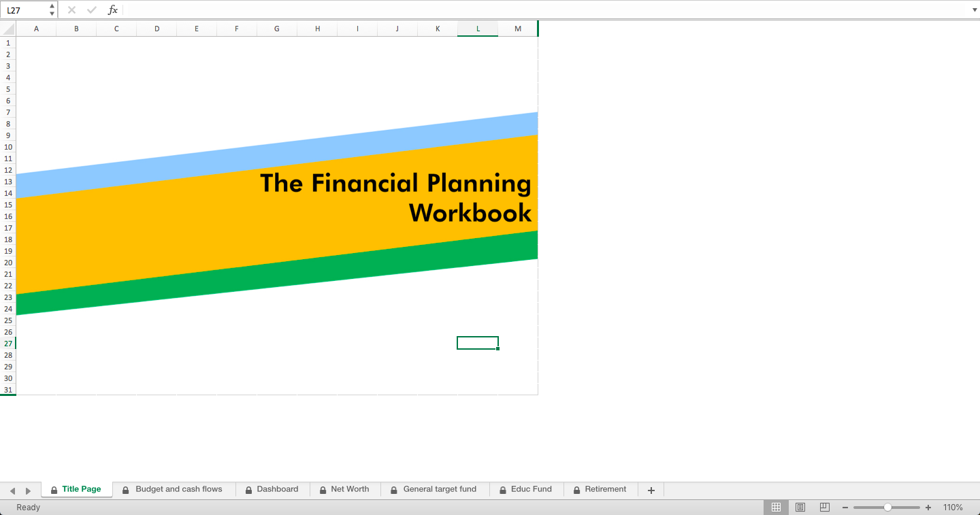Click the lock icon on Net Worth tab
Viewport: 980px width, 515px height.
(x=323, y=490)
